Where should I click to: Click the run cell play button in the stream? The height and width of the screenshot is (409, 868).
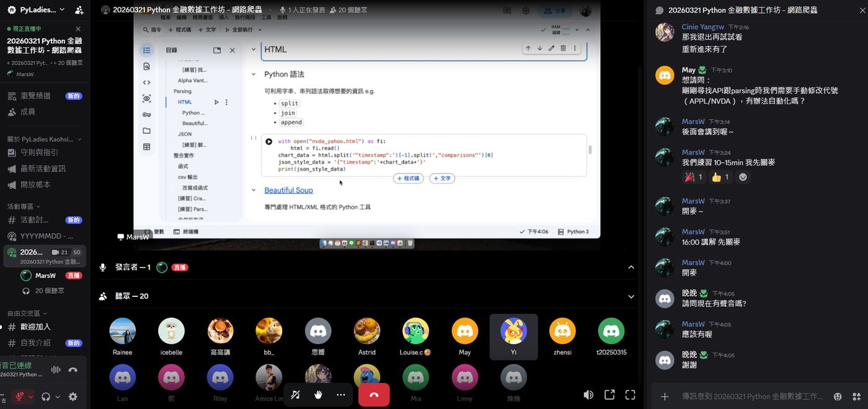pos(268,141)
